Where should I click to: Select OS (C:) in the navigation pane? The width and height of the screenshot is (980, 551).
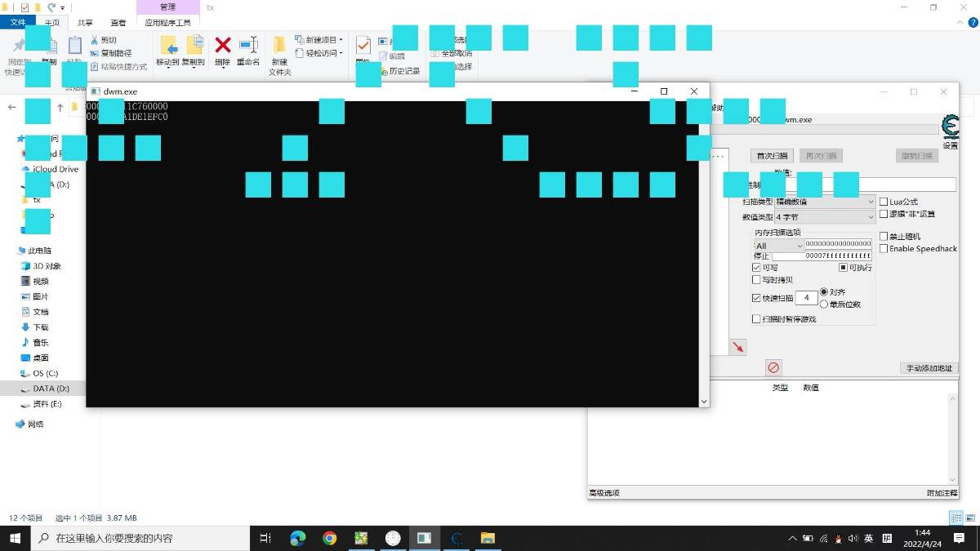(45, 373)
